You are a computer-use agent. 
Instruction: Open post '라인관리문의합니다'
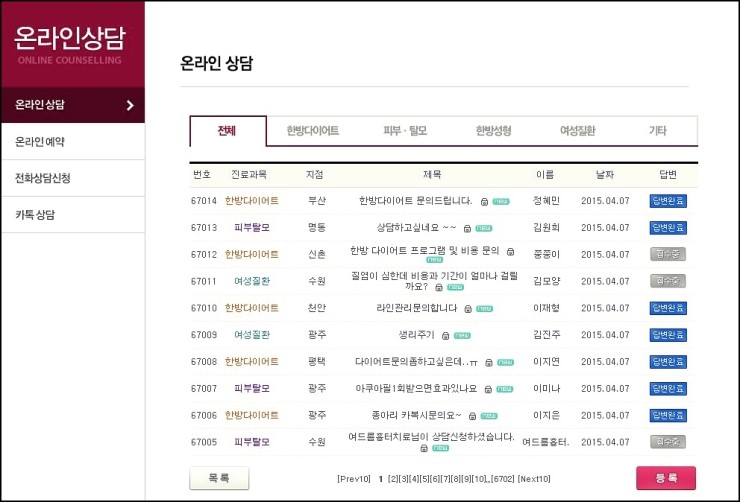coord(417,308)
